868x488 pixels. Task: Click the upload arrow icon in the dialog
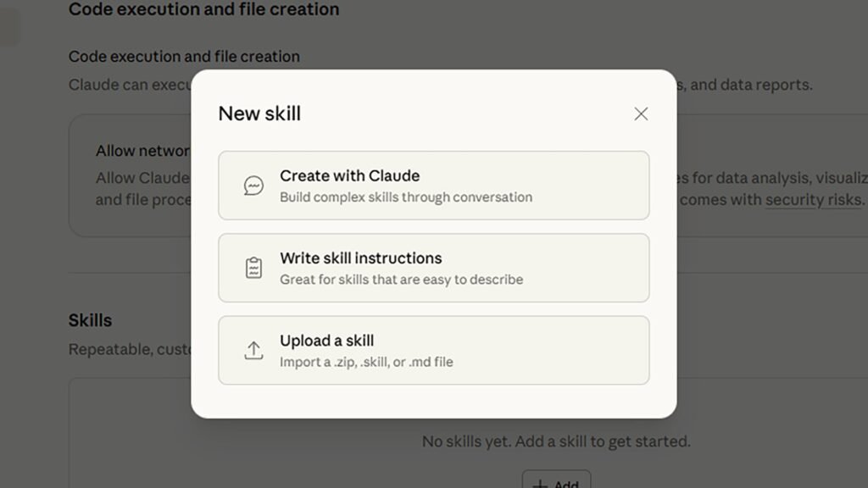point(253,350)
